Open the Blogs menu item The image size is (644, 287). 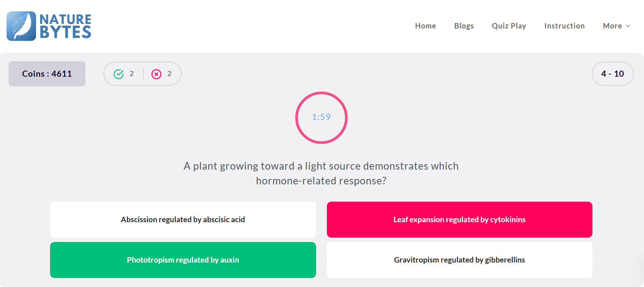pos(464,26)
